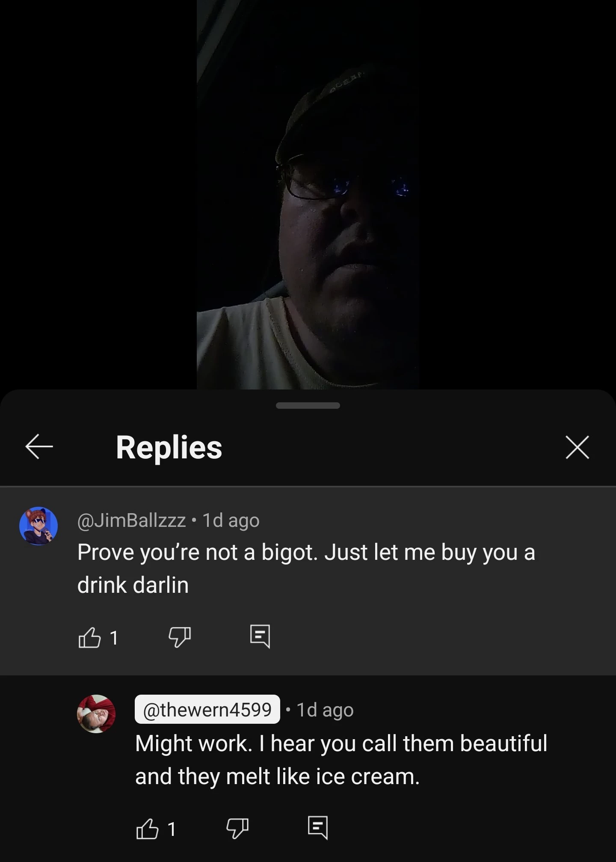Screen dimensions: 616x862
Task: Tap the highlighted @thewern4599 username chip
Action: (x=207, y=710)
